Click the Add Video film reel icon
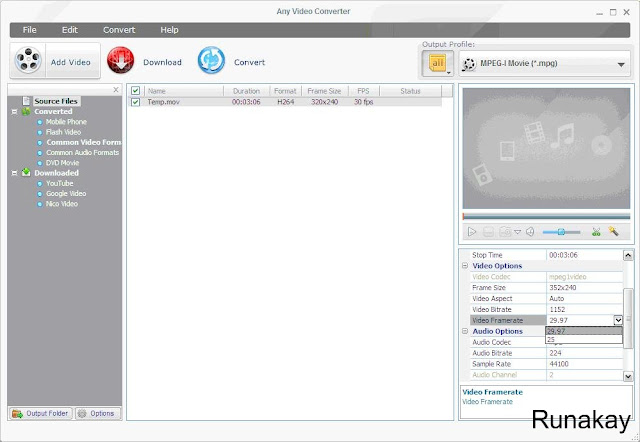This screenshot has height=442, width=640. (28, 60)
